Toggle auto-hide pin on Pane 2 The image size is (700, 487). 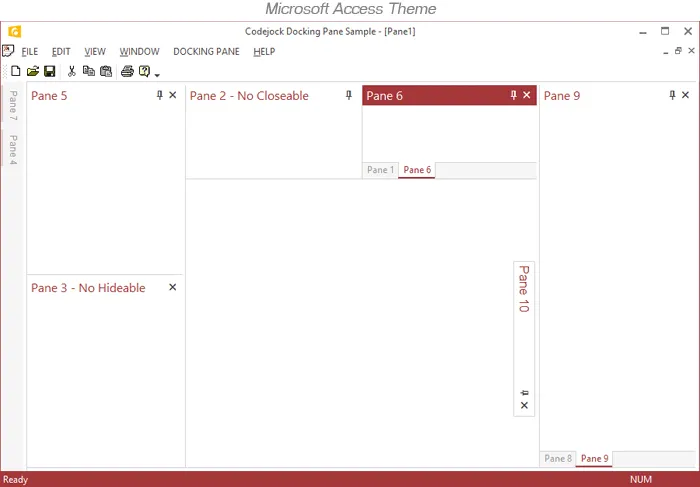coord(349,95)
